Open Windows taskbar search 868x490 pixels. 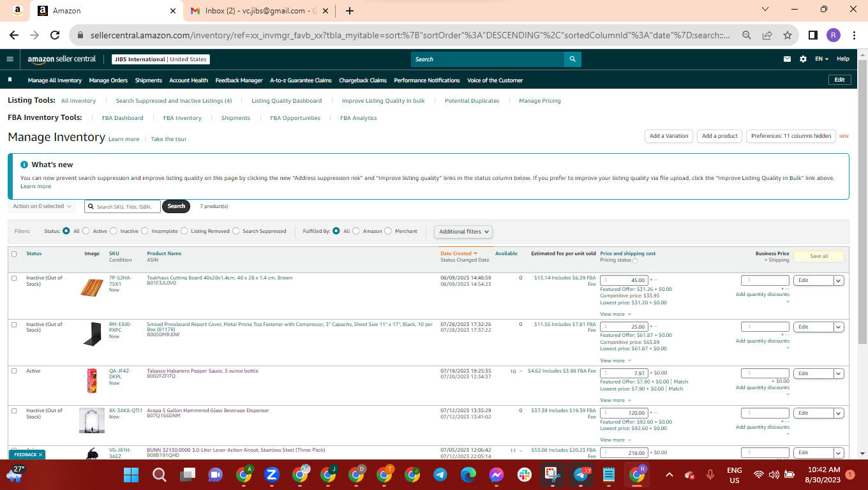click(159, 475)
